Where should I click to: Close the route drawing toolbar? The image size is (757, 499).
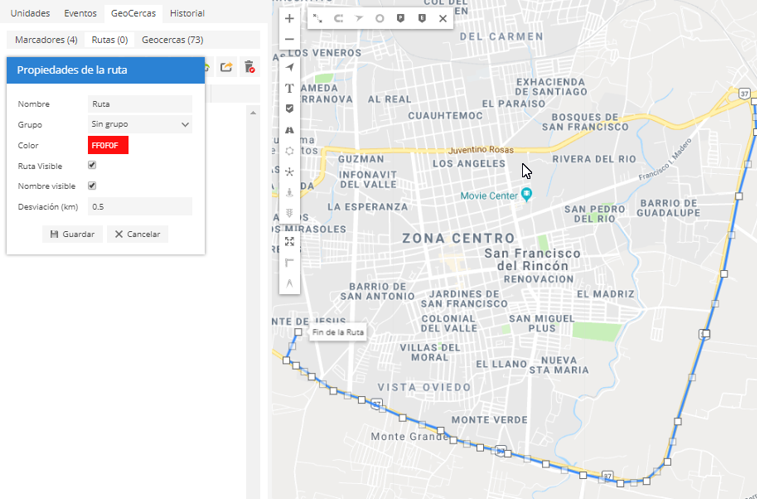[443, 19]
